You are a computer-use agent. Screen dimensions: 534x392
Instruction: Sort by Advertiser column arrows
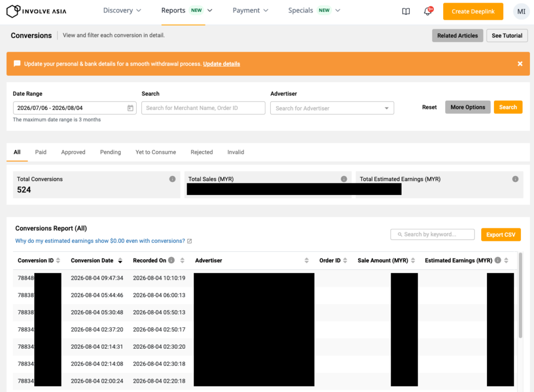pyautogui.click(x=307, y=260)
